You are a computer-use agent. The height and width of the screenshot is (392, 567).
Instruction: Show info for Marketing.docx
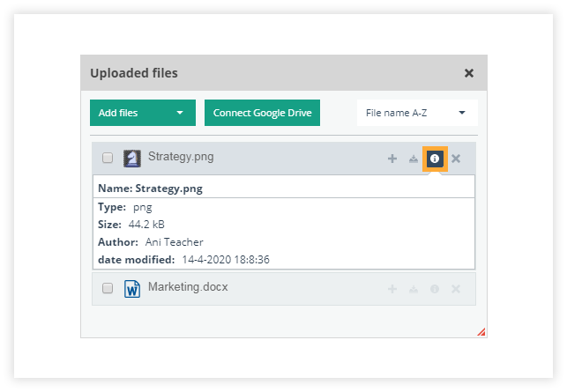(x=435, y=289)
